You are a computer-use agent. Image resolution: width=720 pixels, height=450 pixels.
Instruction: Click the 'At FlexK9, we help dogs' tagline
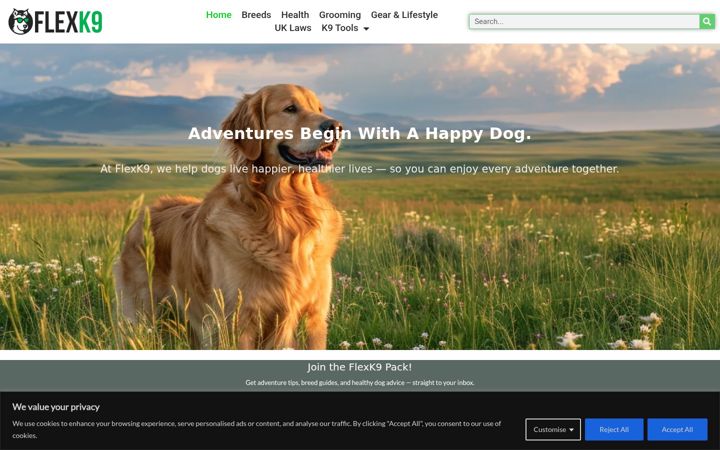[x=360, y=169]
